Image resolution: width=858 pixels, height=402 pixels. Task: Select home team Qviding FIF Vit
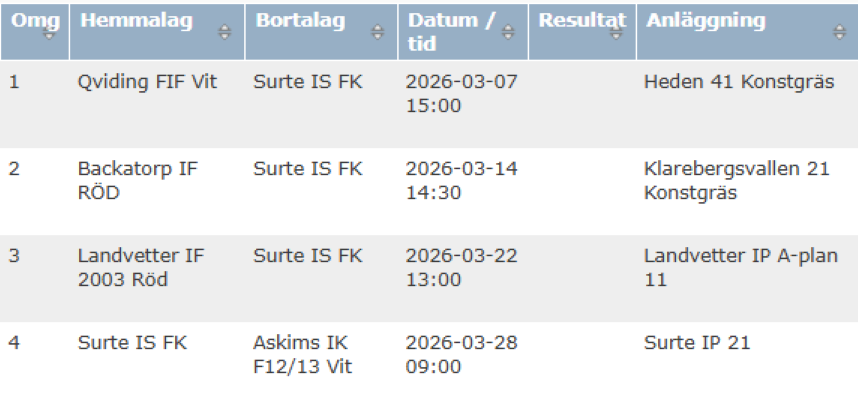click(x=146, y=83)
